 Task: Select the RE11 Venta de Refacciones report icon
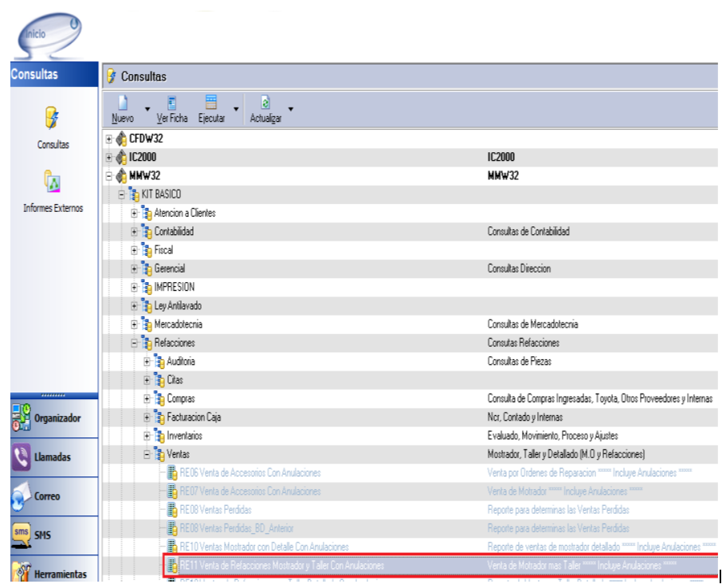click(x=172, y=565)
